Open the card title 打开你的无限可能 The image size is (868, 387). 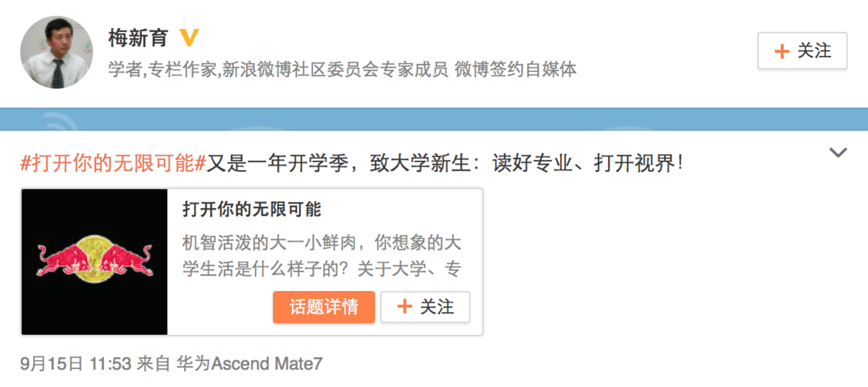click(252, 209)
